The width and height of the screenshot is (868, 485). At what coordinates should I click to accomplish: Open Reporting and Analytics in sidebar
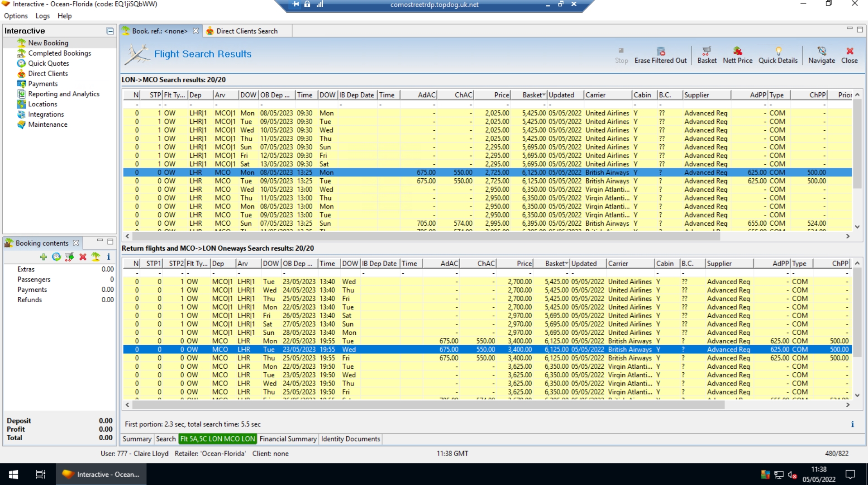pos(63,94)
